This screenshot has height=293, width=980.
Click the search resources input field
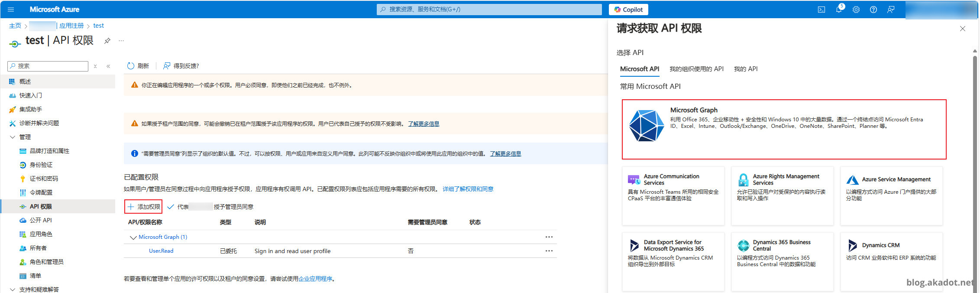point(489,9)
